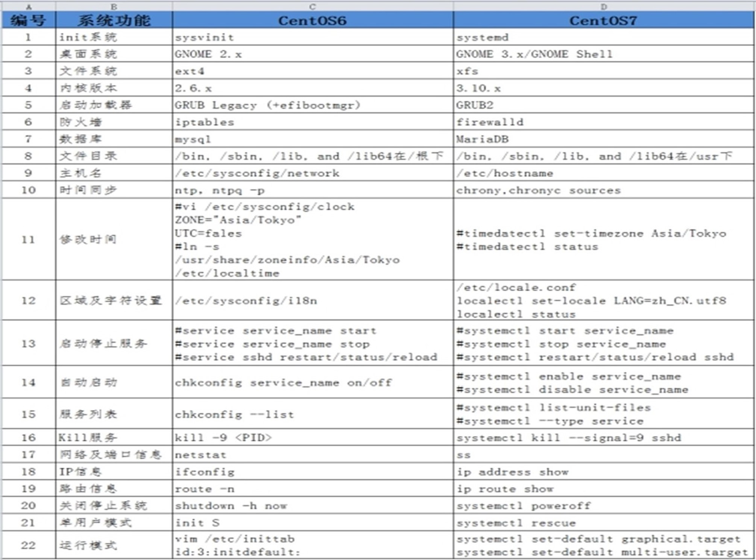Click the CentOS6 header cell
The width and height of the screenshot is (756, 560).
[x=313, y=20]
